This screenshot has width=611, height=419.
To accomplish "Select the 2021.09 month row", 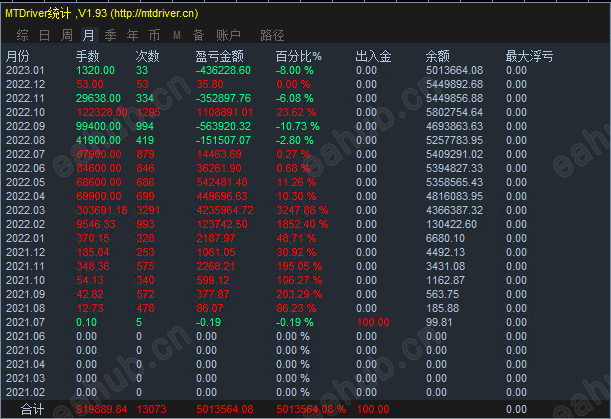I will coord(306,294).
